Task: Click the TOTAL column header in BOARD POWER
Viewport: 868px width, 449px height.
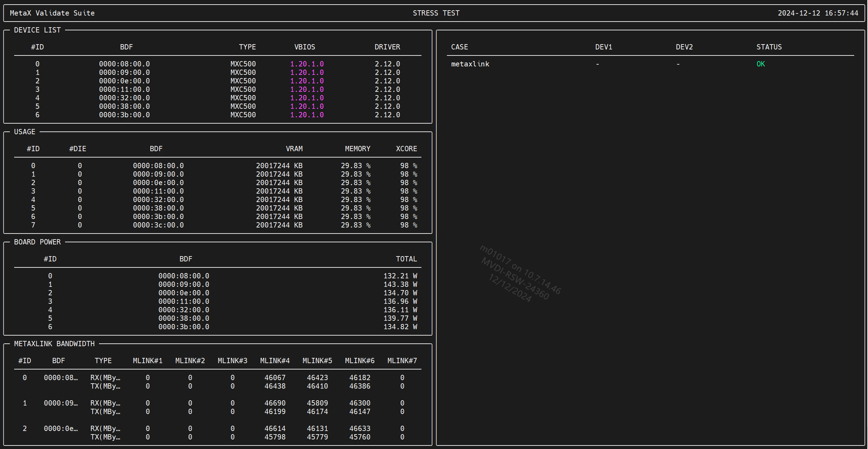Action: coord(406,259)
